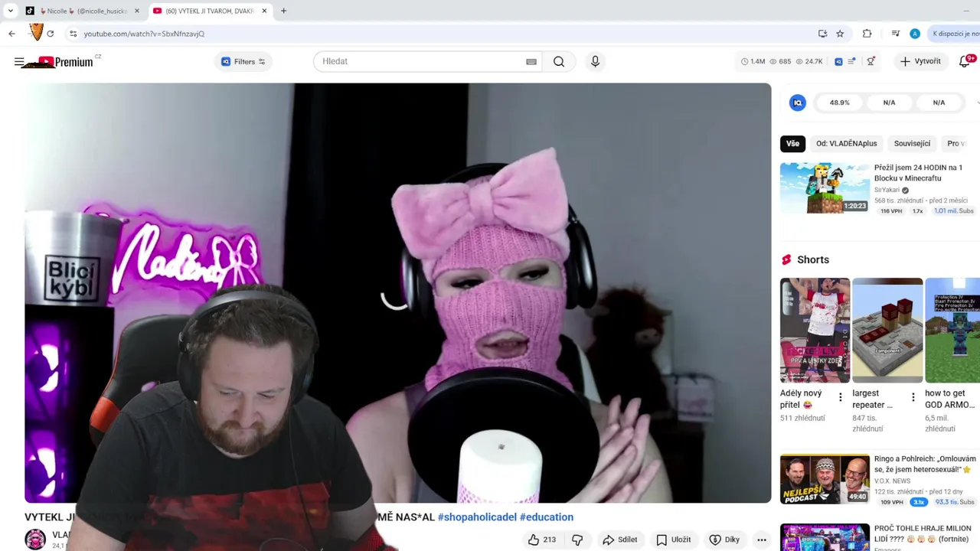
Task: Open the vidIQ Filters dropdown
Action: [x=243, y=62]
